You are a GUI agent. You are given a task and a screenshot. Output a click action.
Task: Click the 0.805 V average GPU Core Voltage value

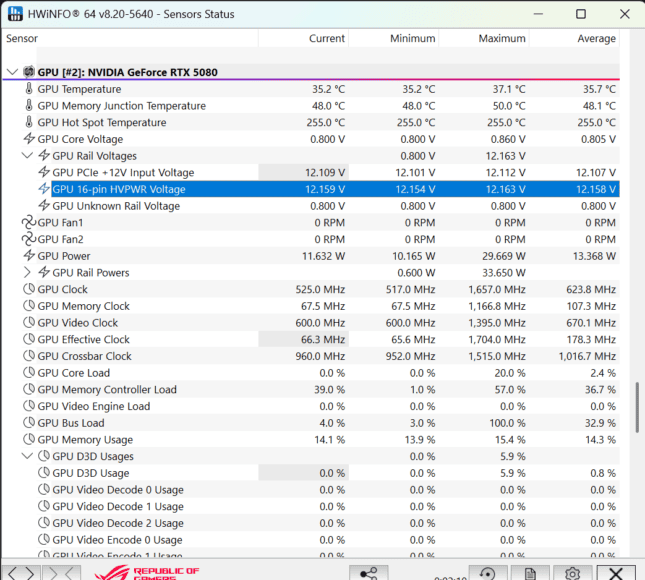pyautogui.click(x=598, y=139)
